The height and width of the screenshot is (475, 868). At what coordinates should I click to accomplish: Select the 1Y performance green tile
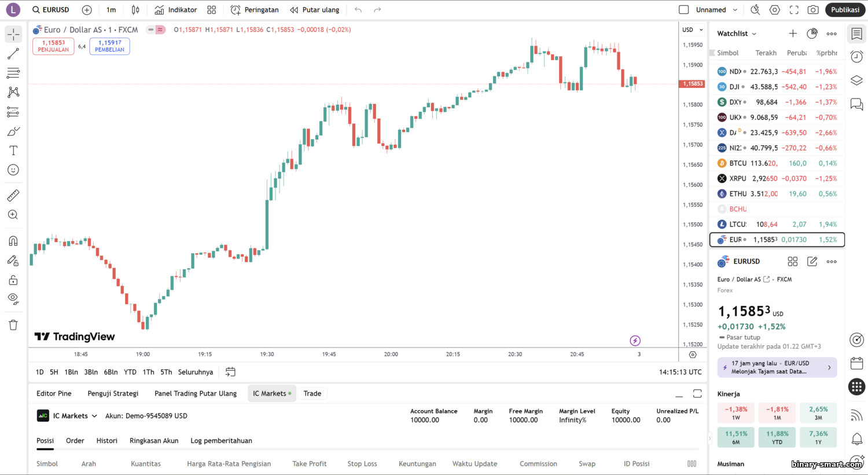click(818, 437)
